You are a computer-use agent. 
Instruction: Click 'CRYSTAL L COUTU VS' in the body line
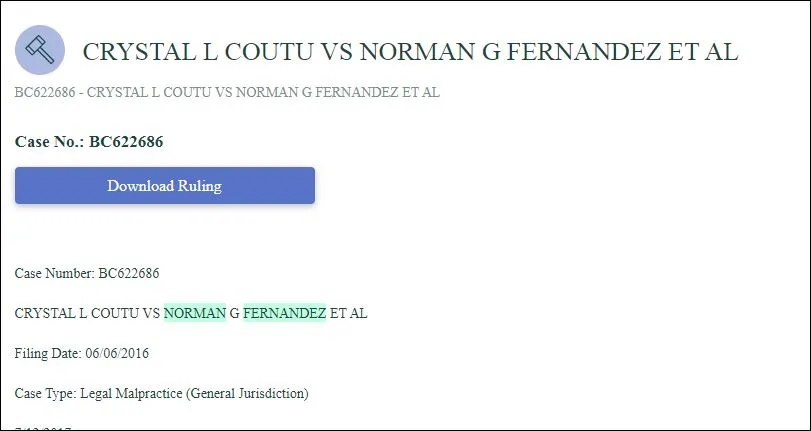(87, 313)
